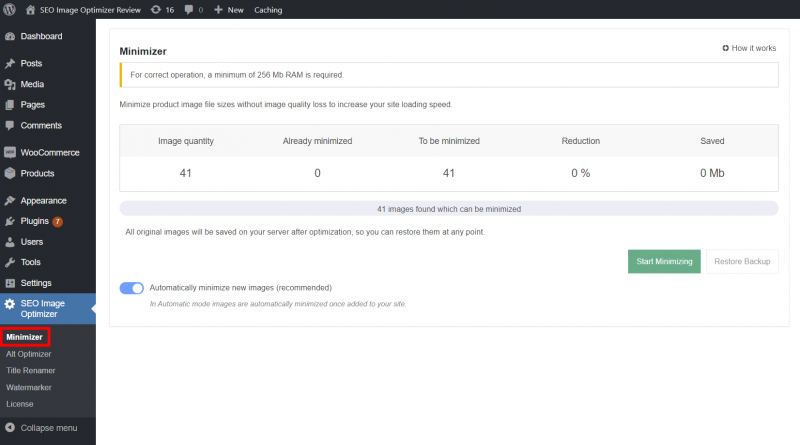The width and height of the screenshot is (800, 445).
Task: Click the Start Minimizing button
Action: tap(664, 261)
